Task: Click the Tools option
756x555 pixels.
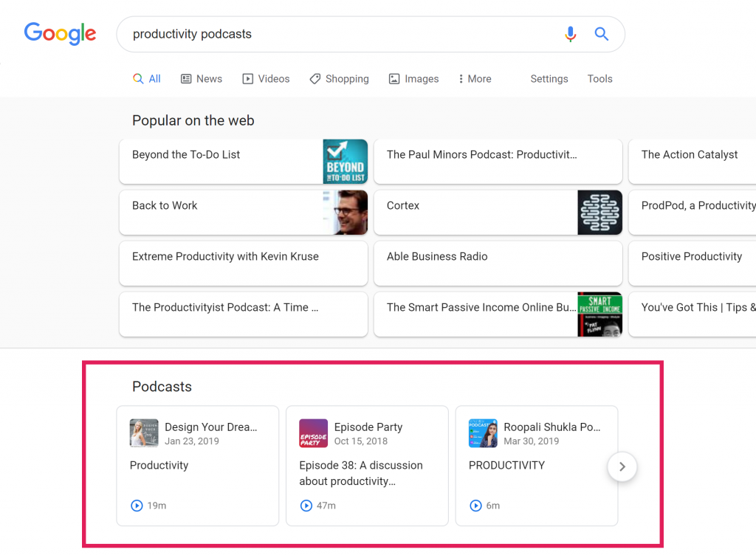Action: [599, 78]
